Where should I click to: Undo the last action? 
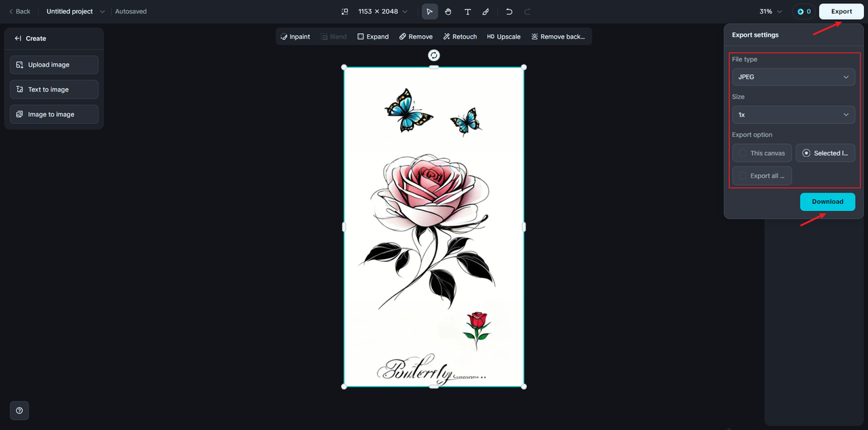[509, 12]
